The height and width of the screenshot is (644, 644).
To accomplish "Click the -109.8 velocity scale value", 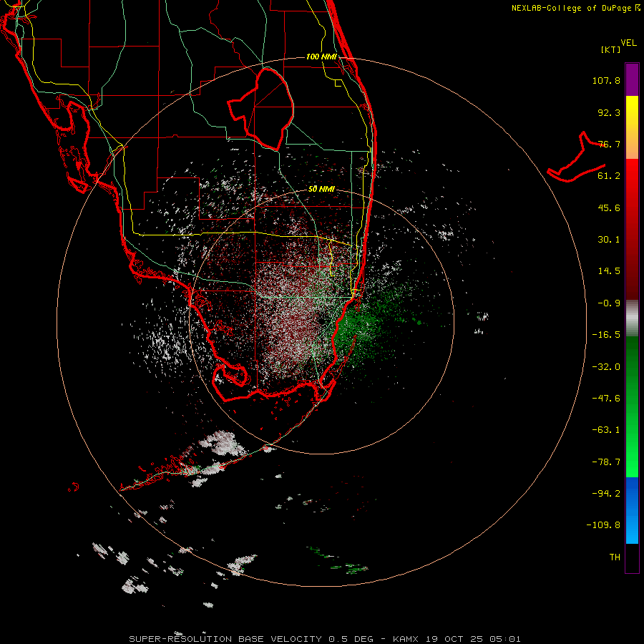I will point(603,525).
